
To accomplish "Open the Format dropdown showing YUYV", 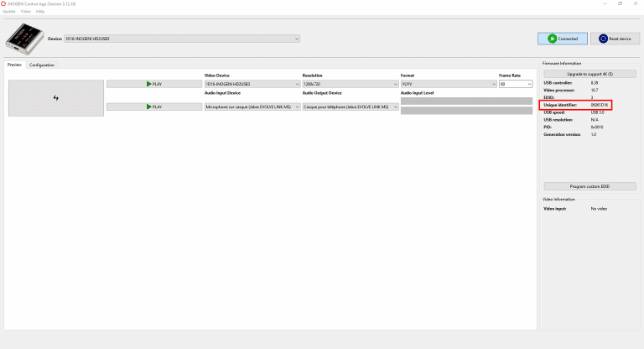I will coord(449,84).
